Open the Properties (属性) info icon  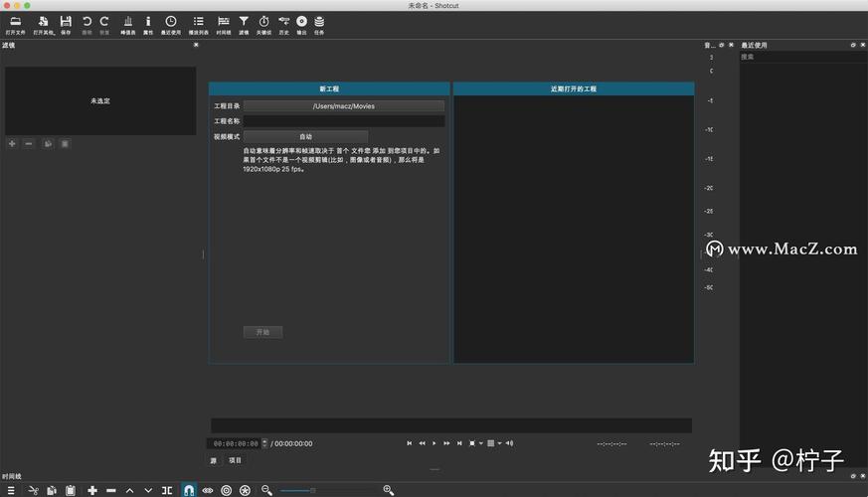tap(148, 25)
